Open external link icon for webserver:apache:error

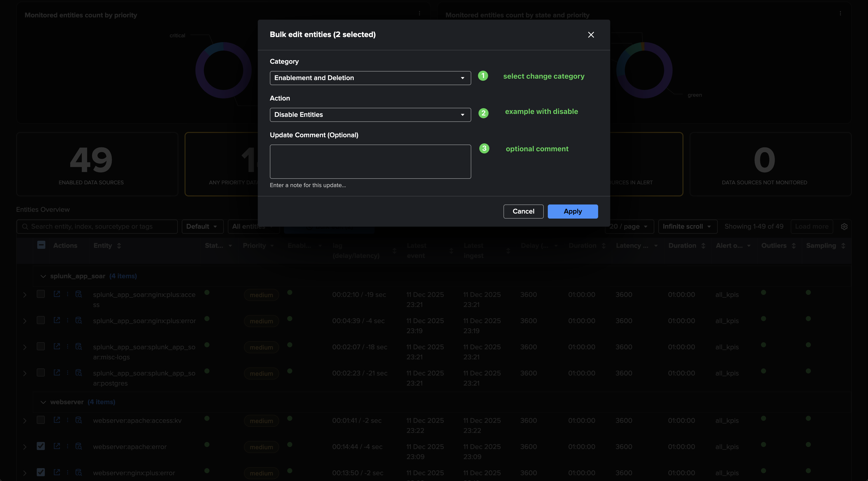pyautogui.click(x=57, y=446)
